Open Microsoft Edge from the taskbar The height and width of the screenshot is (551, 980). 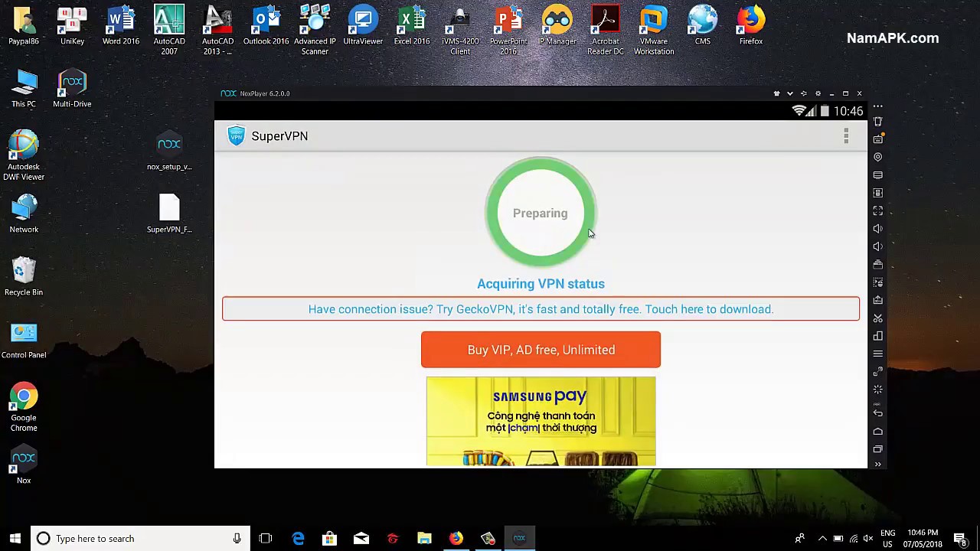[298, 539]
